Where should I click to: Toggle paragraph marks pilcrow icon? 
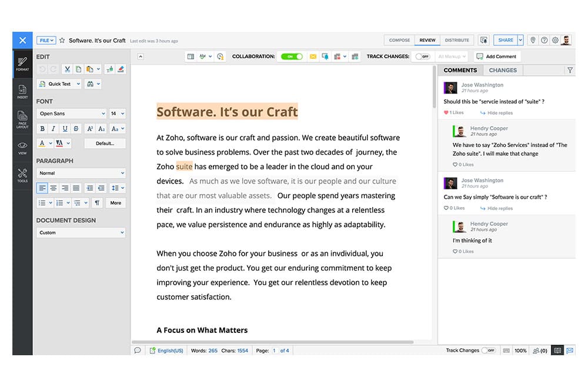coord(97,203)
